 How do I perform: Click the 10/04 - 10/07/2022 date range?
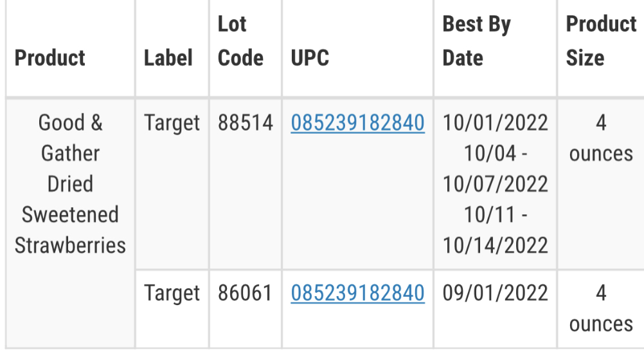coord(496,169)
